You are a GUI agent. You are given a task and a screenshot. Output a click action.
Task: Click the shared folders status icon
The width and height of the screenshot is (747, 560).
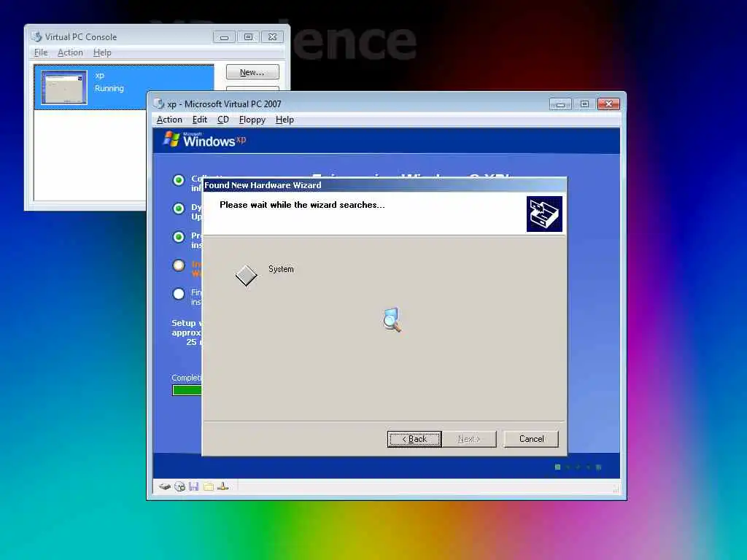pyautogui.click(x=208, y=486)
